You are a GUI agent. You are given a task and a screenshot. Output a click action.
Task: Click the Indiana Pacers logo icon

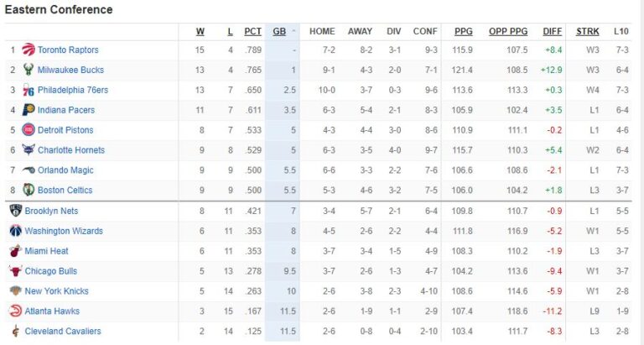click(x=29, y=110)
